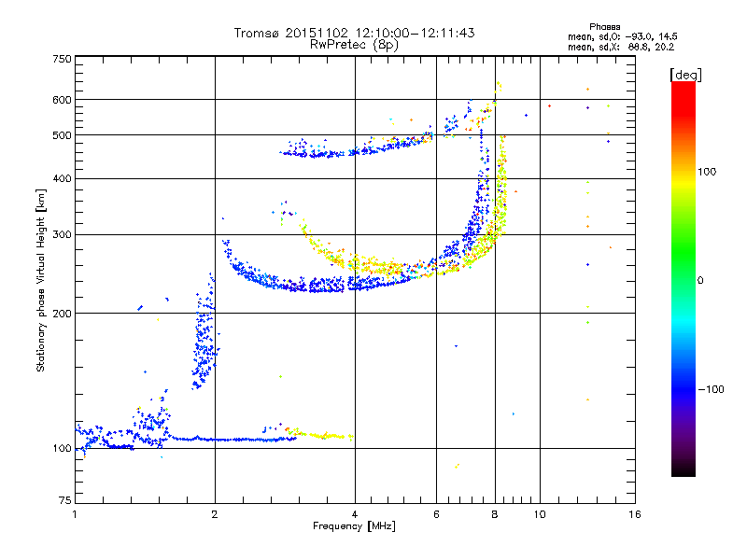Click the dense blue vertical cluster near 2 MHz
The width and height of the screenshot is (747, 560).
[204, 333]
